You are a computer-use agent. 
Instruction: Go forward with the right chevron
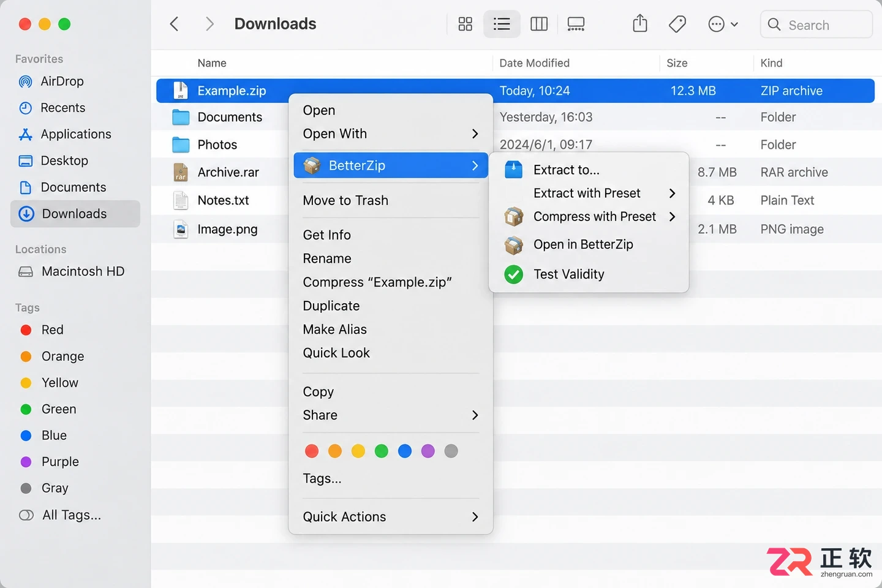pos(210,24)
